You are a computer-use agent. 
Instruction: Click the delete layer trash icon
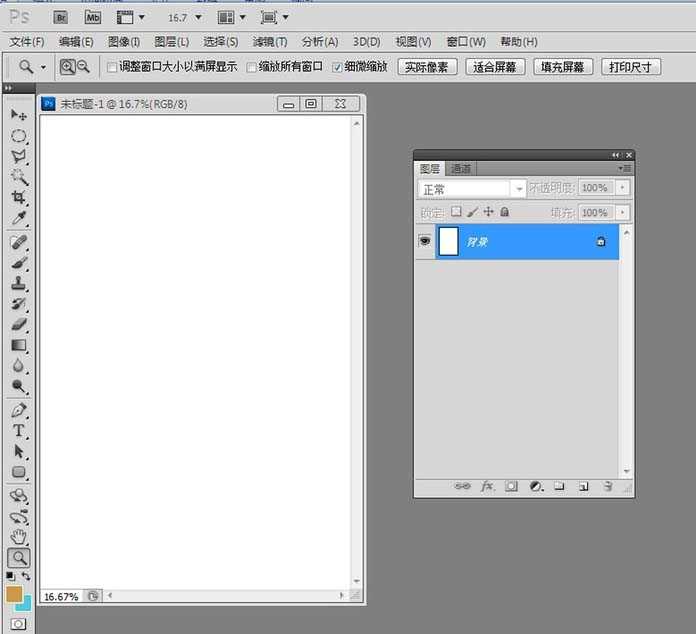[607, 486]
